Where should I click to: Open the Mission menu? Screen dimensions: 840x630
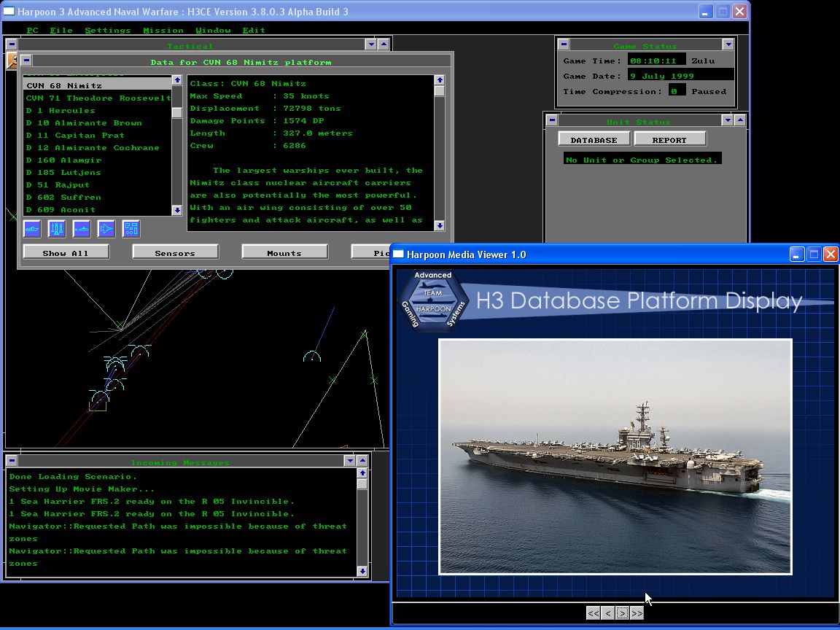click(163, 30)
